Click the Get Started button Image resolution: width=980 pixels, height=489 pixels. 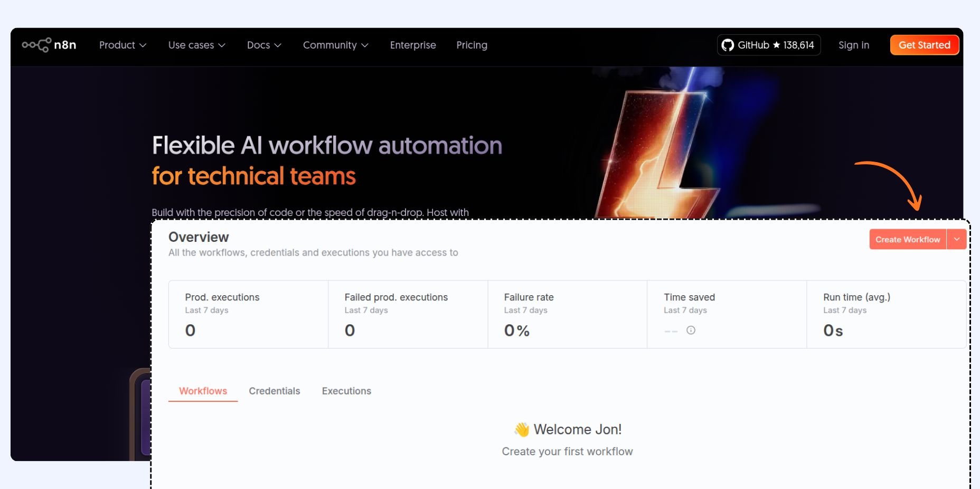(x=924, y=45)
